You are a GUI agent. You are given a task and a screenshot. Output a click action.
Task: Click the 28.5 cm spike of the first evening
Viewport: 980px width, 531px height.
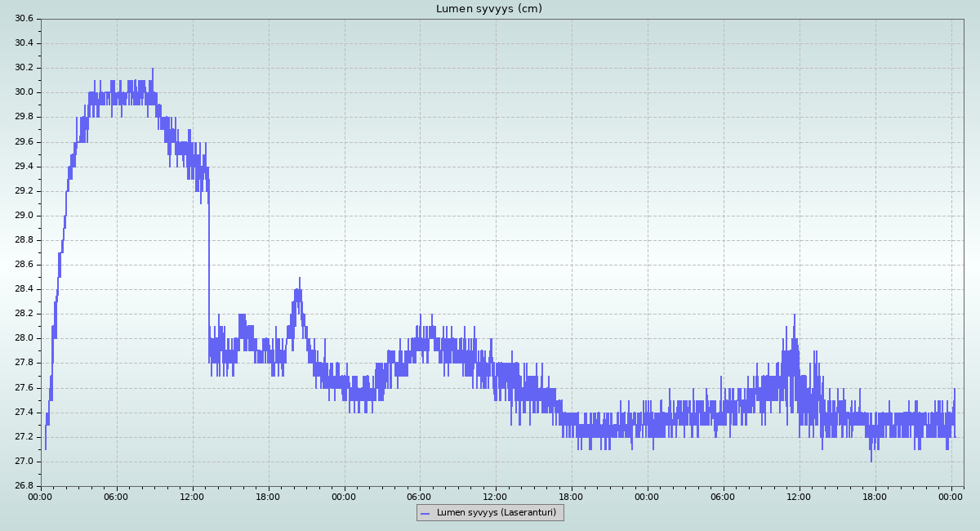[300, 279]
